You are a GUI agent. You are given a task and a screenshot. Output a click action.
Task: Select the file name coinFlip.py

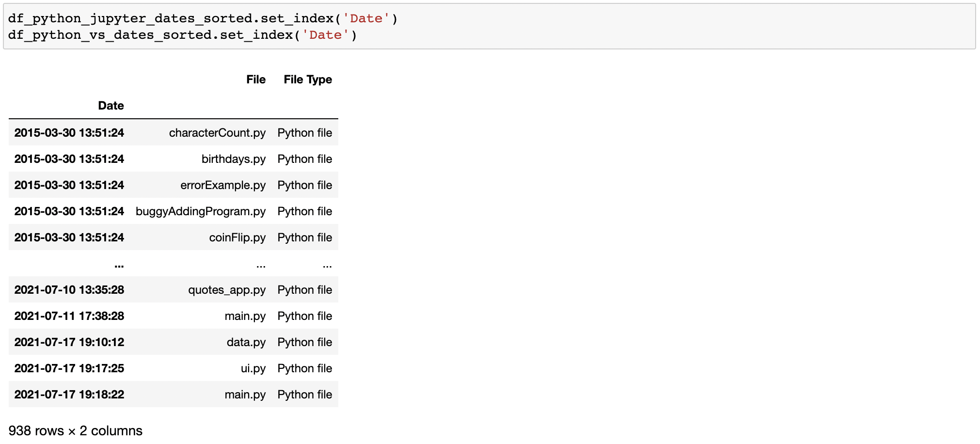pos(237,238)
